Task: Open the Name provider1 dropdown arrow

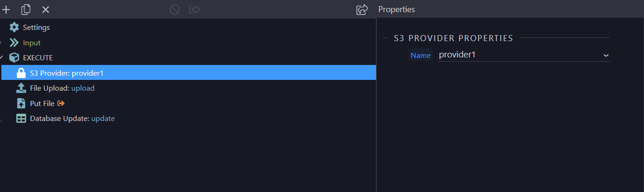Action: coord(606,55)
